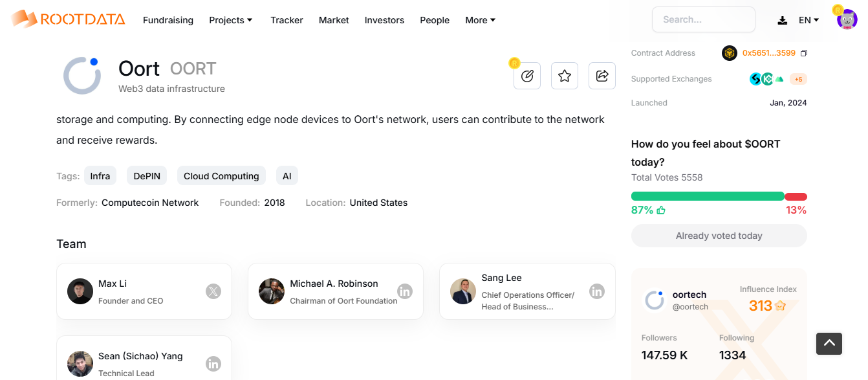Select the Cloud Computing tag
Image resolution: width=868 pixels, height=380 pixels.
221,175
